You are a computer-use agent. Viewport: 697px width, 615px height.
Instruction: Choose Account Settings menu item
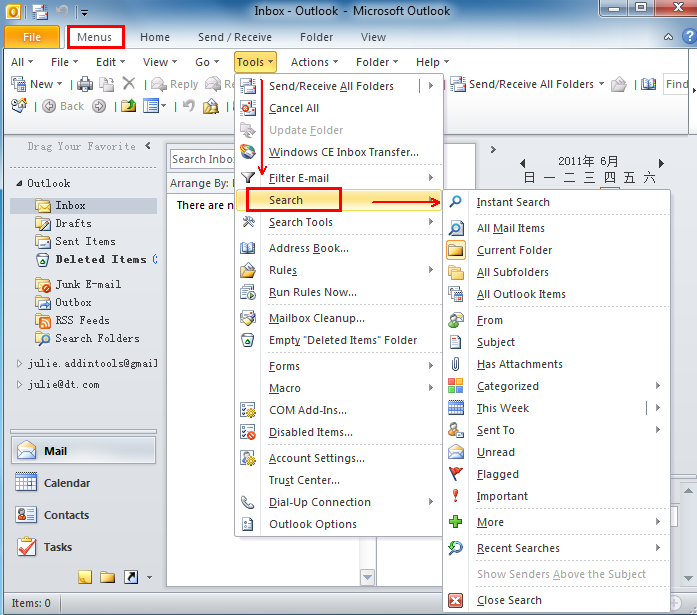click(x=339, y=458)
